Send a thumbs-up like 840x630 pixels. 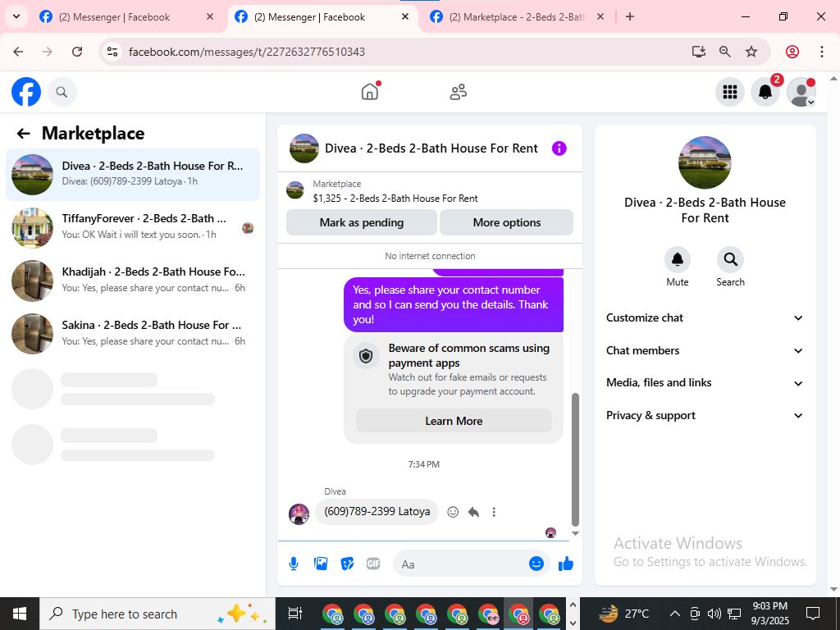click(566, 564)
